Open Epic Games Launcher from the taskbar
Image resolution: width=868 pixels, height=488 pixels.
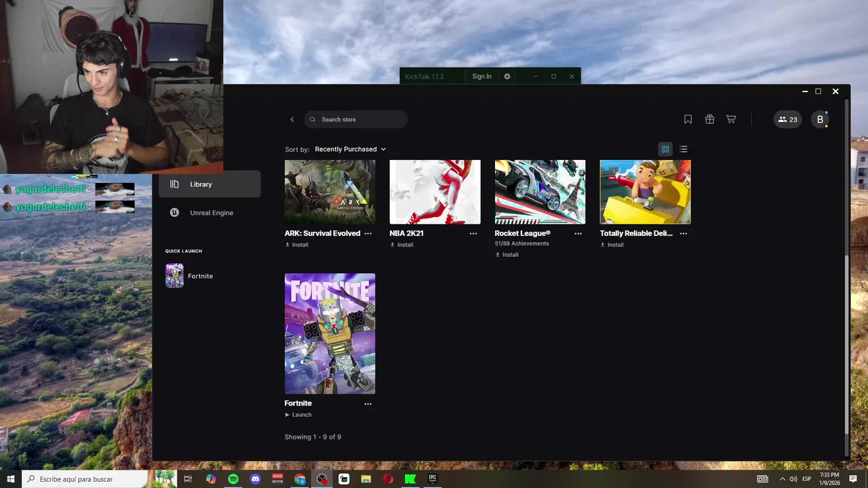433,479
